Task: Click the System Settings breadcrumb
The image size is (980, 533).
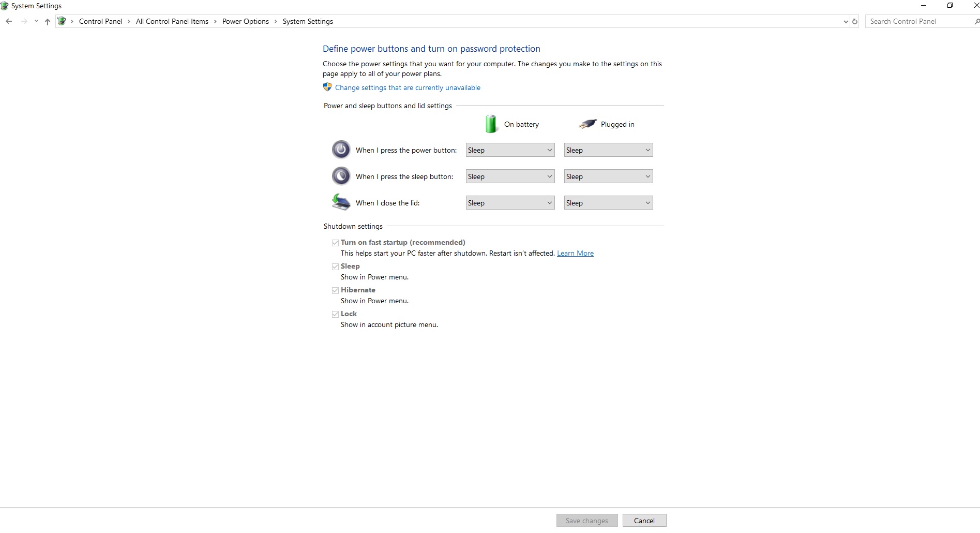Action: pos(308,21)
